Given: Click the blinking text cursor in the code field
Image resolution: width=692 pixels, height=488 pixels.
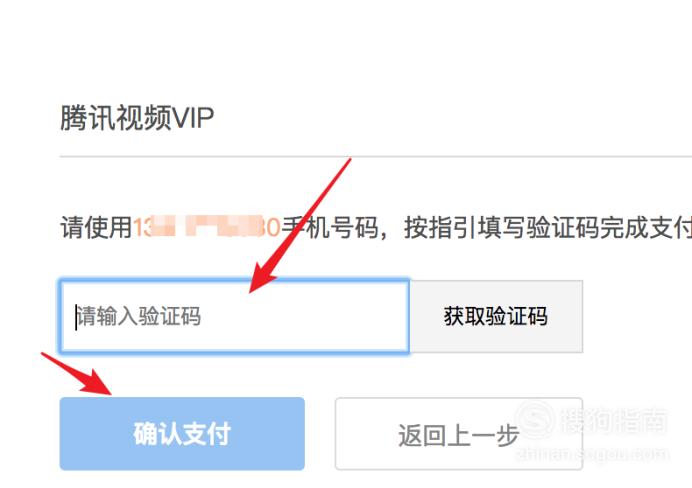Looking at the screenshot, I should [76, 317].
